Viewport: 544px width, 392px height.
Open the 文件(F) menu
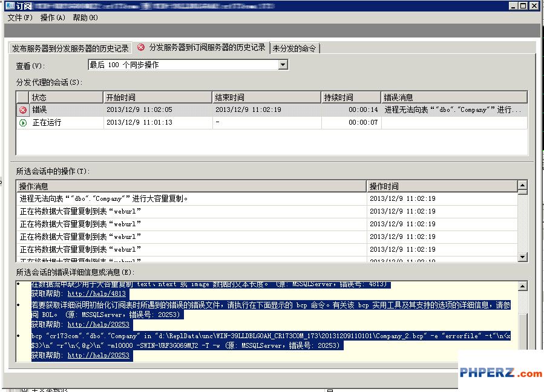tap(20, 18)
